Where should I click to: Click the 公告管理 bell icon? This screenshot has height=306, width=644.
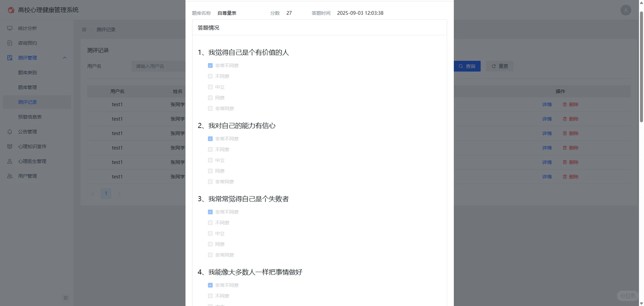click(x=10, y=132)
